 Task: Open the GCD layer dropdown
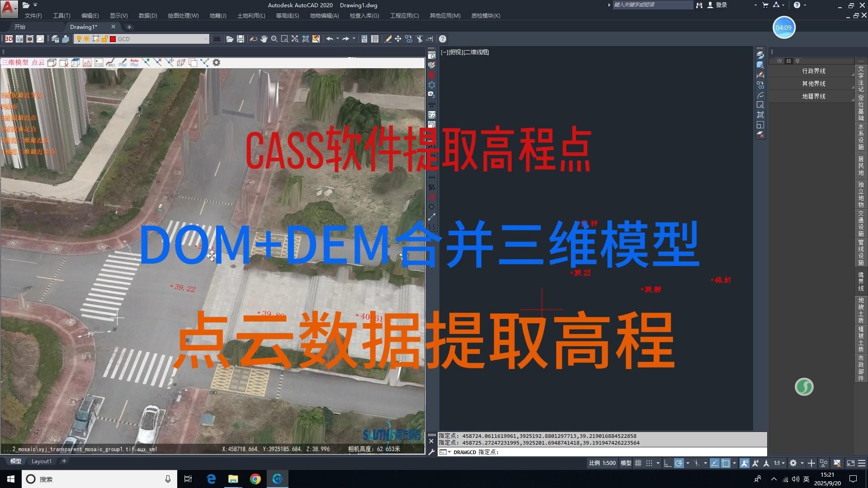(206, 39)
